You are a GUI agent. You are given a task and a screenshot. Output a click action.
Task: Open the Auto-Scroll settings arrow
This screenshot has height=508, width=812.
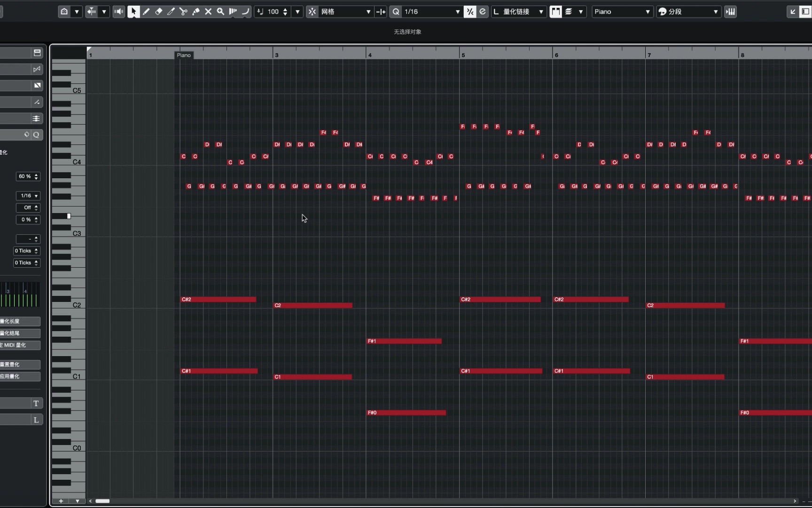pos(104,12)
